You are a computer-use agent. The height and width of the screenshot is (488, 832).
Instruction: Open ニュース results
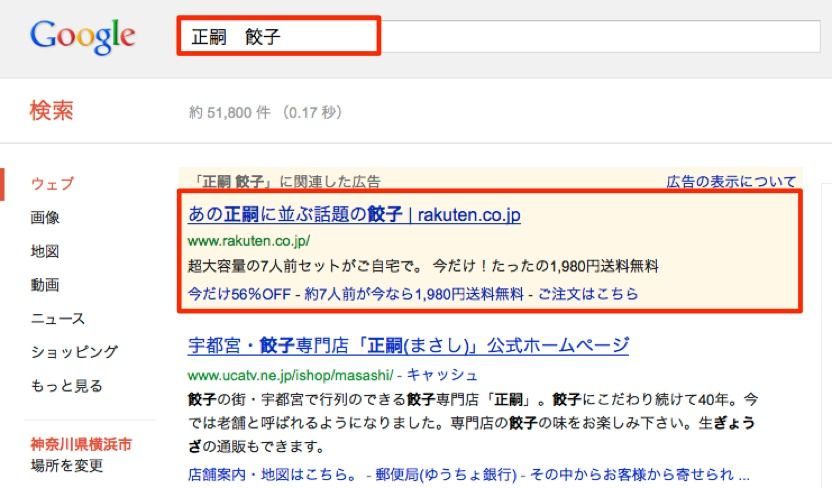tap(58, 318)
